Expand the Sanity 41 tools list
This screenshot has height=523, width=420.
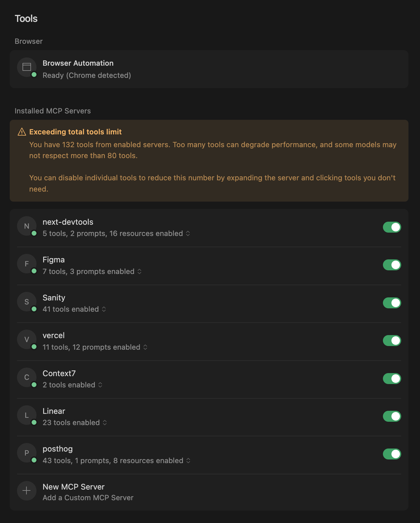pyautogui.click(x=104, y=309)
